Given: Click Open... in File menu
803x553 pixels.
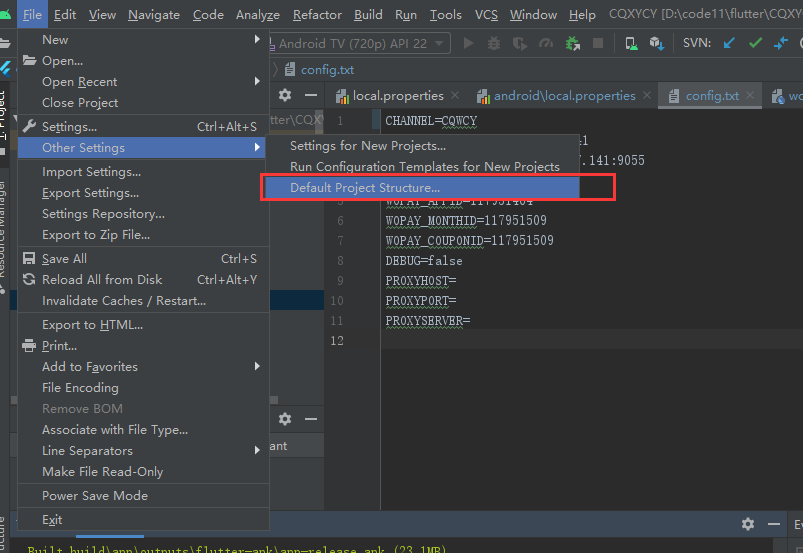Looking at the screenshot, I should click(x=143, y=60).
